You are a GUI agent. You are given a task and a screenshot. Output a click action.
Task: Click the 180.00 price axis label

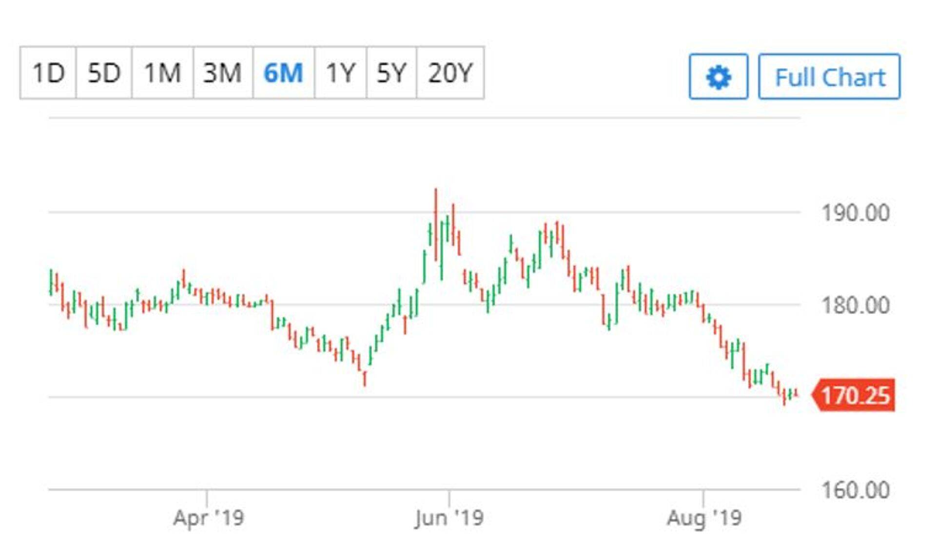(x=856, y=306)
